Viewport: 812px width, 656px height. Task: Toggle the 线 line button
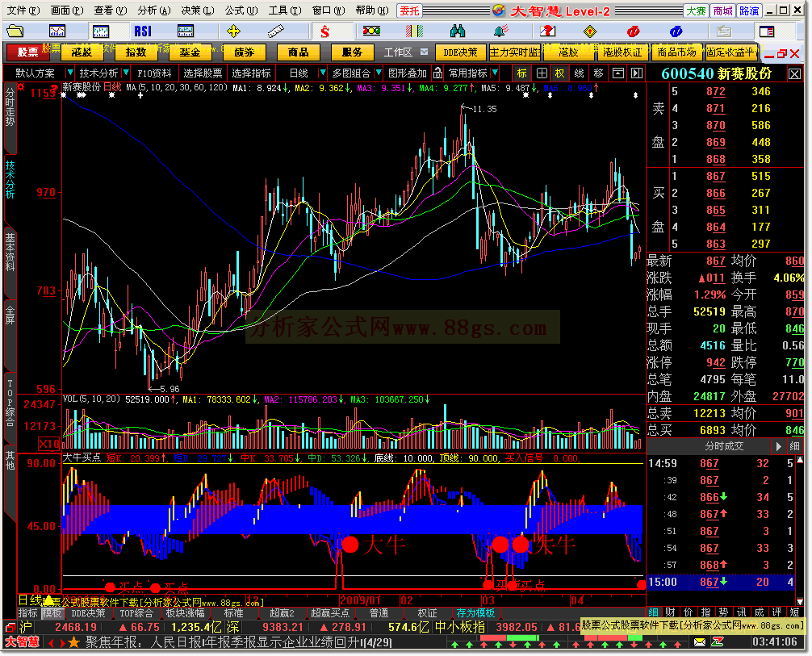coord(579,73)
